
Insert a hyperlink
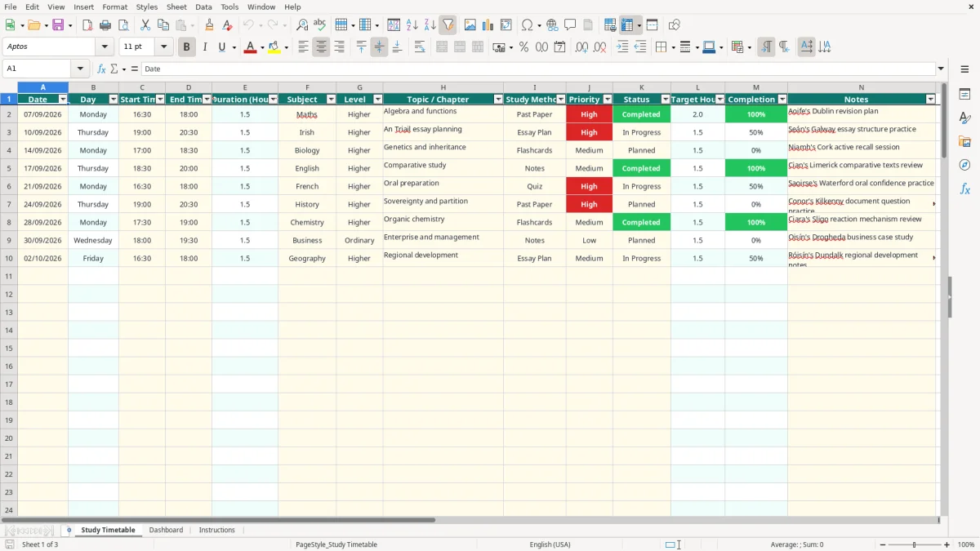click(552, 25)
